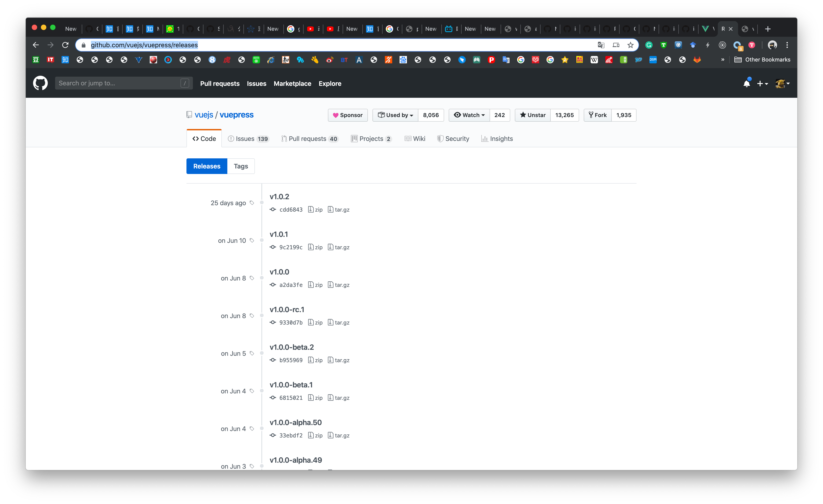Click the lock icon in address bar
Screen dimensions: 823x504
(x=84, y=45)
